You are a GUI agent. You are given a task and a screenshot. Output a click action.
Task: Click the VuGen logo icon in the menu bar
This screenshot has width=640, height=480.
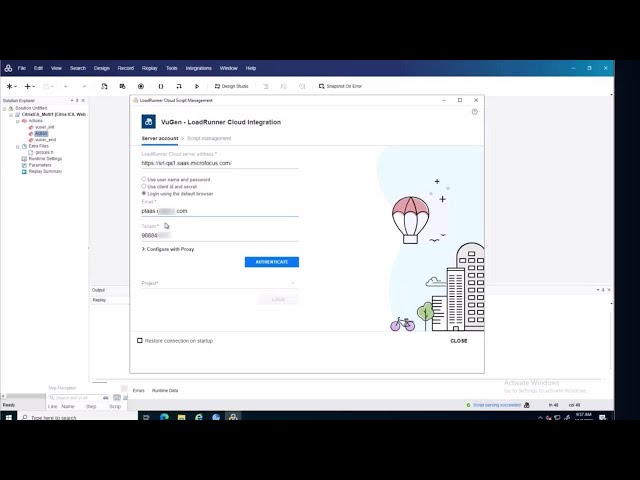pyautogui.click(x=8, y=68)
